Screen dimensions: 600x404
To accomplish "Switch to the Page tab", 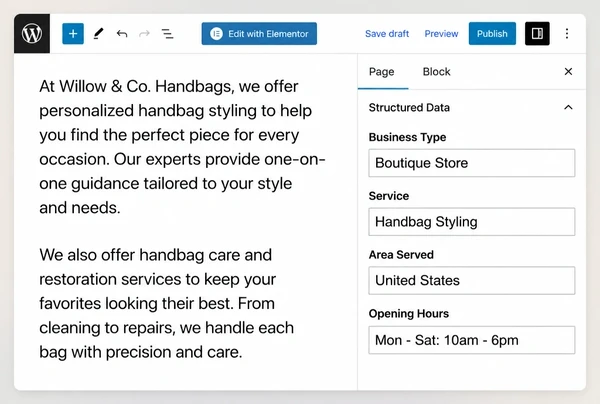I will pos(382,72).
